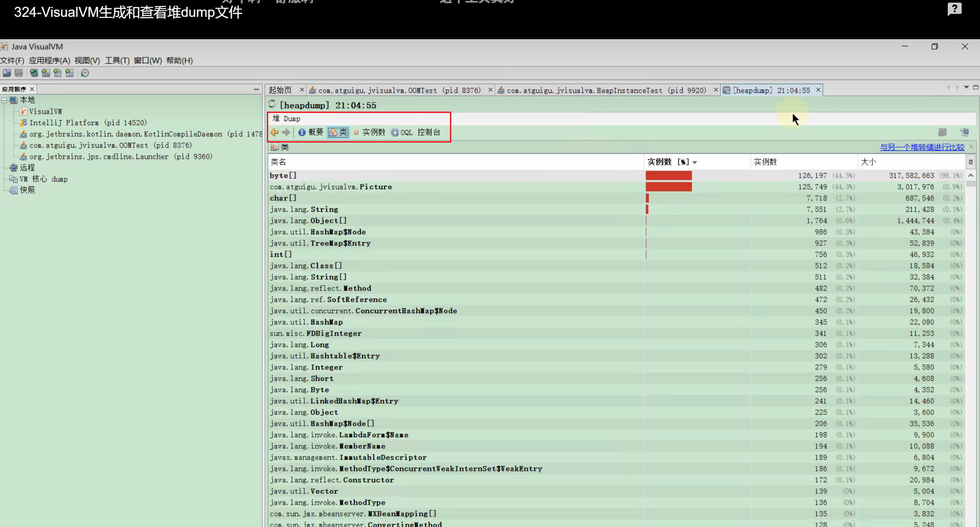Switch to the 起始页 tab
This screenshot has height=527, width=980.
[x=280, y=90]
